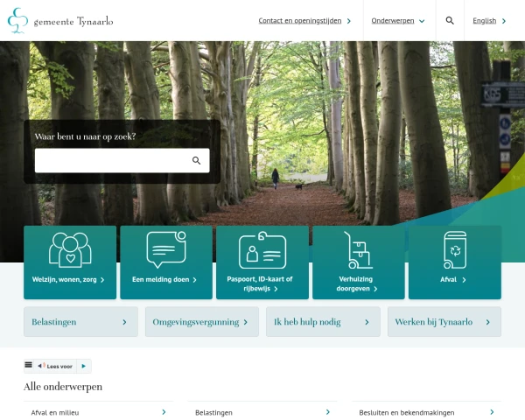Click the moving boxes hand truck icon
Viewport: 525px width, 420px height.
click(358, 250)
